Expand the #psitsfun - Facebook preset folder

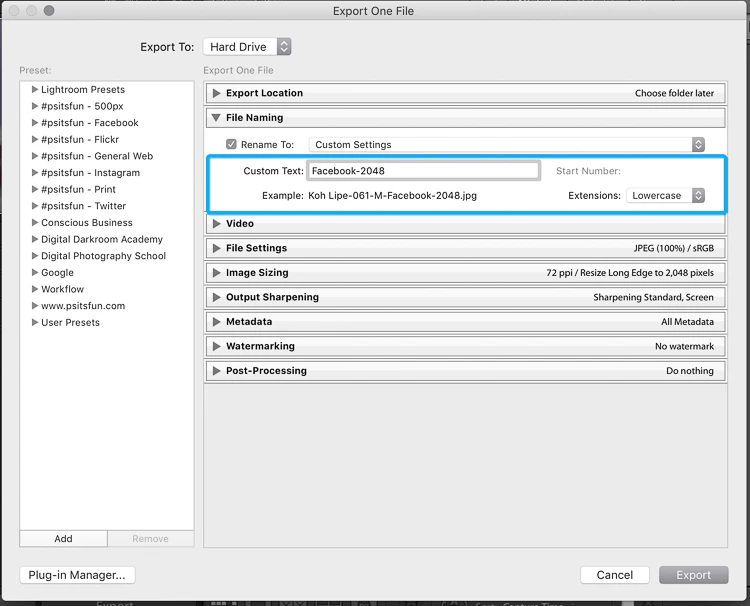click(34, 123)
